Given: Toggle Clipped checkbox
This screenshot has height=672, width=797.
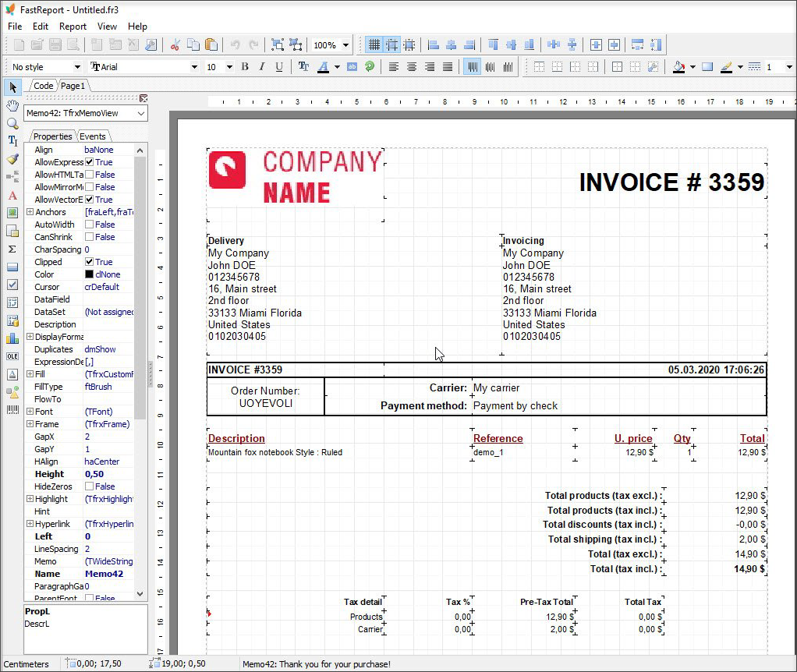Looking at the screenshot, I should tap(90, 262).
